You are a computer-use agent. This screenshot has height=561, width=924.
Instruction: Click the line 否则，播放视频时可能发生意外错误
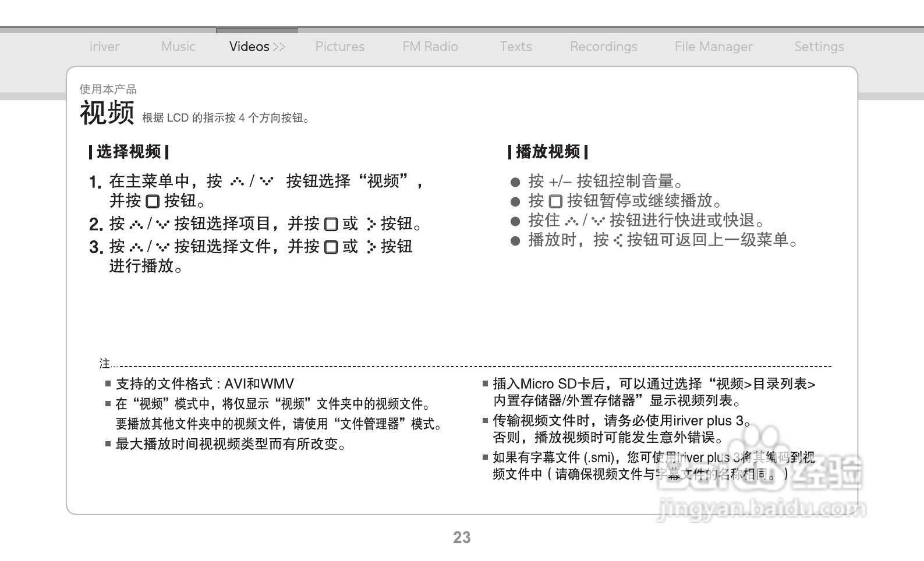(608, 438)
